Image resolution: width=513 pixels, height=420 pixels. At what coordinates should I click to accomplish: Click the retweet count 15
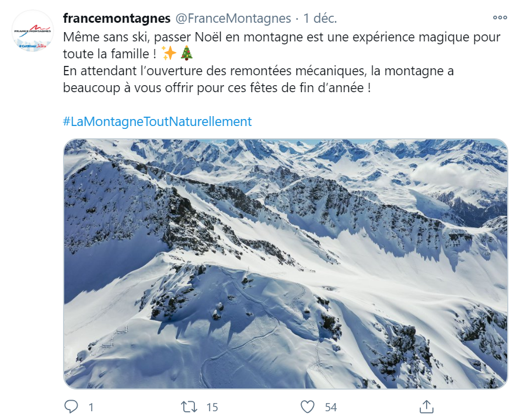click(212, 407)
